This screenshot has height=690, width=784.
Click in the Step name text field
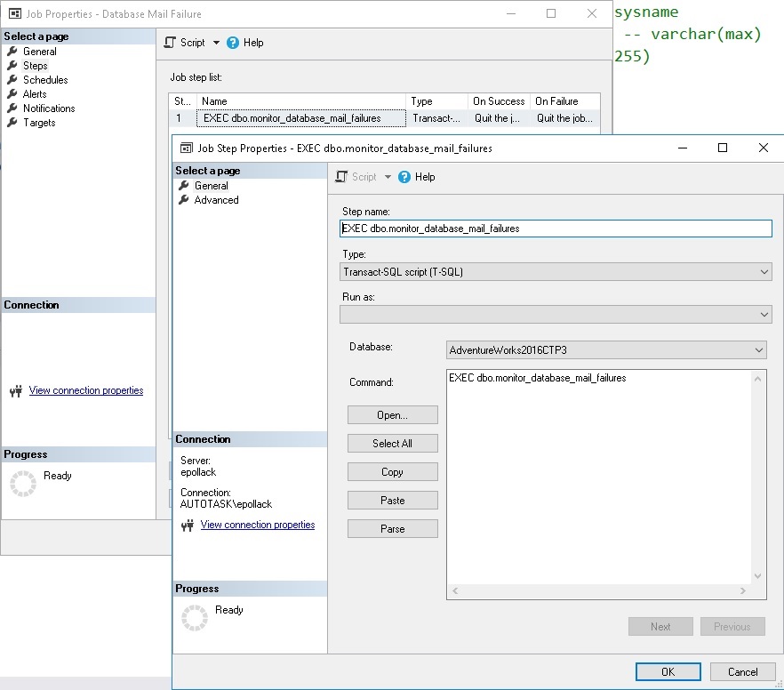556,229
